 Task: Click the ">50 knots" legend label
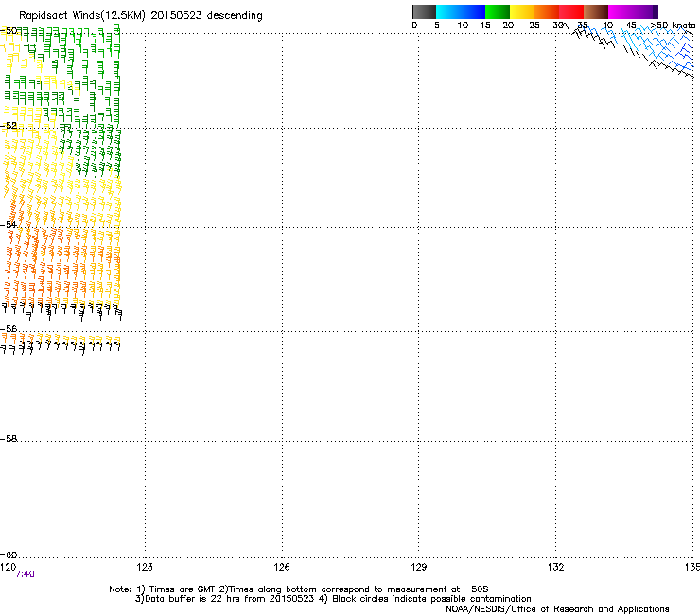click(673, 26)
